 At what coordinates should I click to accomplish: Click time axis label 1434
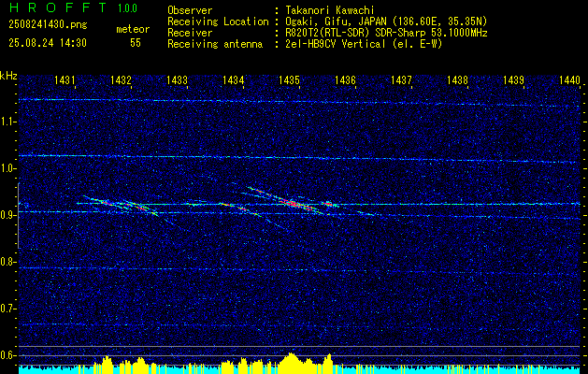[234, 79]
